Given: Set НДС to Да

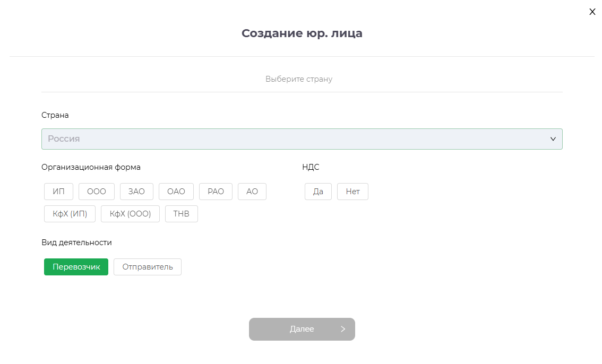Looking at the screenshot, I should 318,192.
